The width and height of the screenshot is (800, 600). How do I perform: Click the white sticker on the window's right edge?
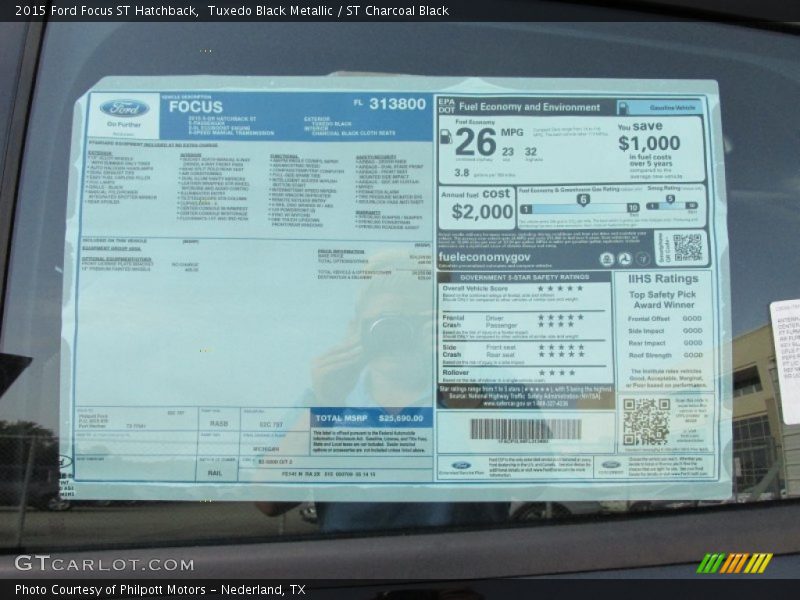pos(786,361)
